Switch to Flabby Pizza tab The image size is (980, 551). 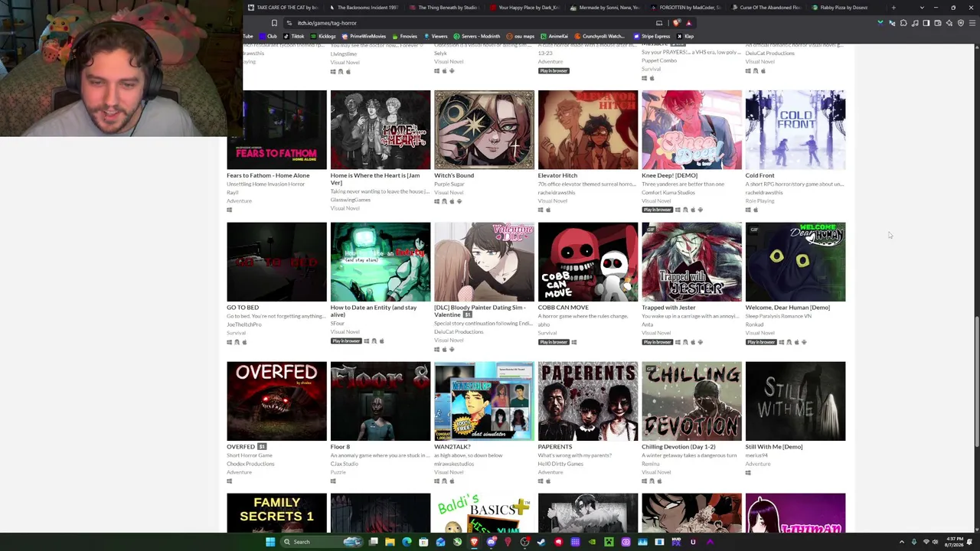[x=839, y=8]
